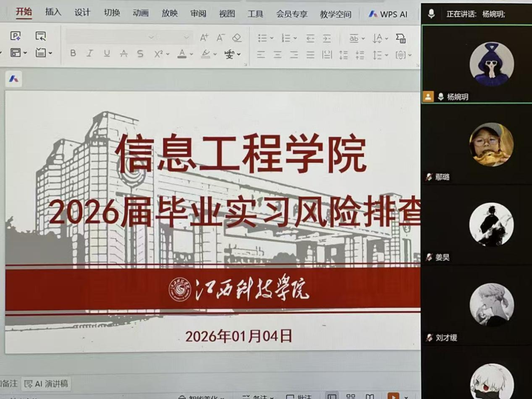Open the AI 演讲稿 button
Image resolution: width=532 pixels, height=399 pixels.
tap(46, 384)
